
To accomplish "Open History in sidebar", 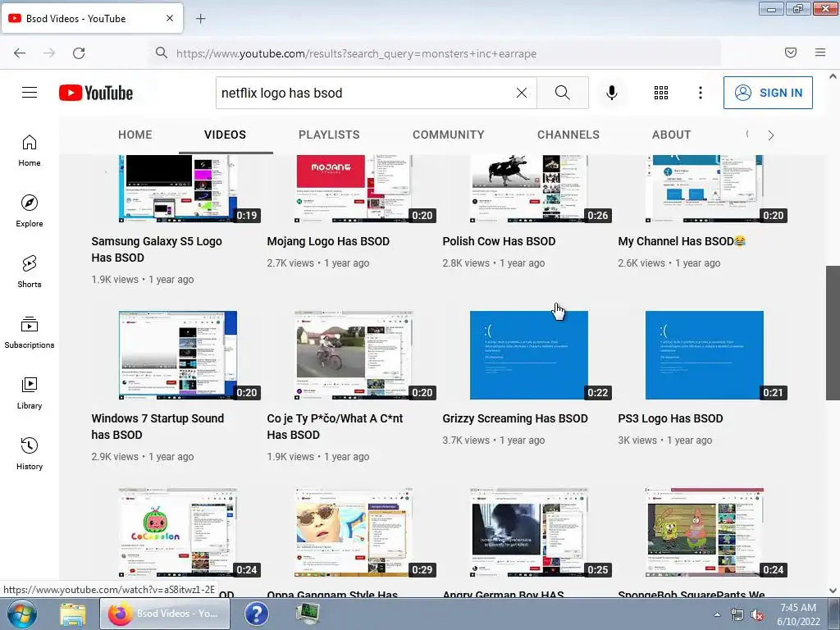I will coord(30,454).
